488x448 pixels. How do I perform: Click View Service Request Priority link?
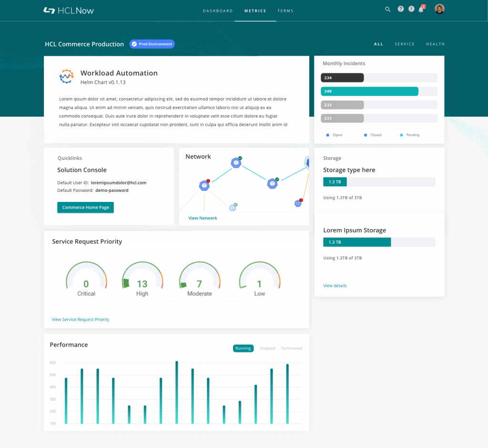(81, 319)
